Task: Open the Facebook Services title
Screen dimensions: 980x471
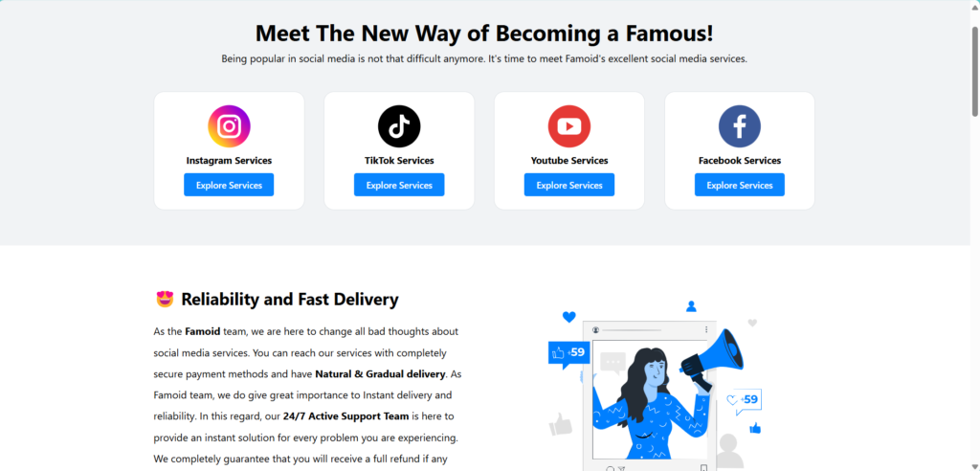Action: (x=740, y=161)
